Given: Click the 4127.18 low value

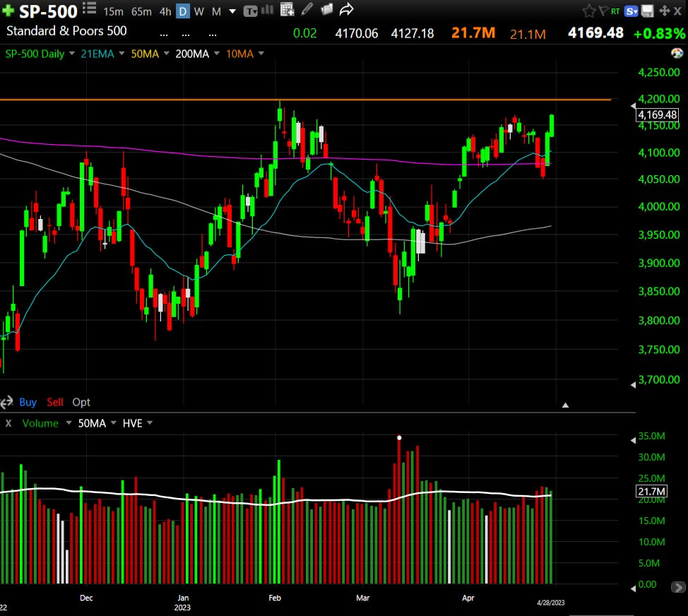Looking at the screenshot, I should click(412, 33).
